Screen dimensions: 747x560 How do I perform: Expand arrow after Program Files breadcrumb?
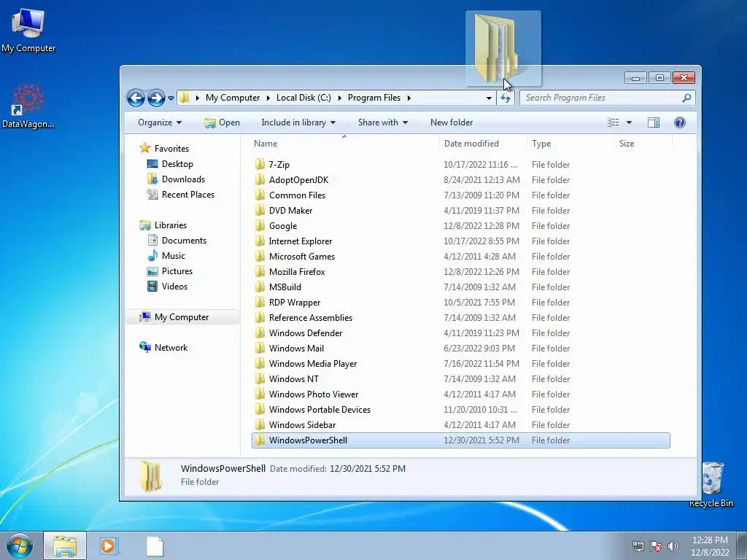[x=409, y=98]
